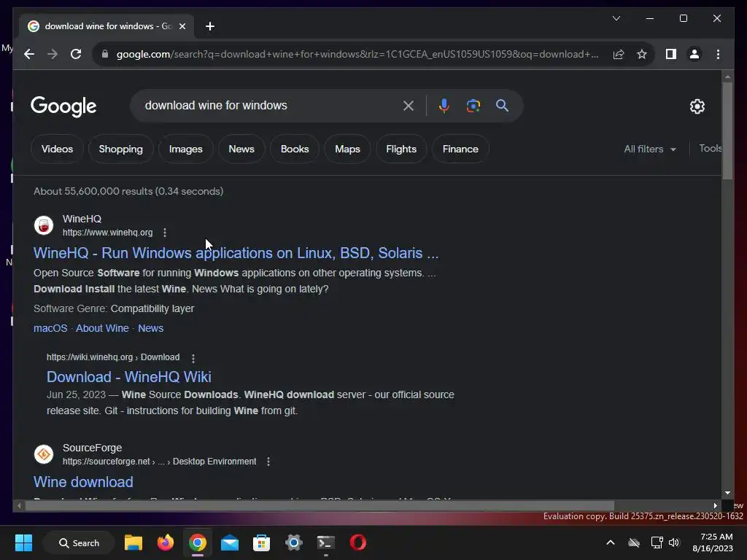Show Books results

[295, 149]
